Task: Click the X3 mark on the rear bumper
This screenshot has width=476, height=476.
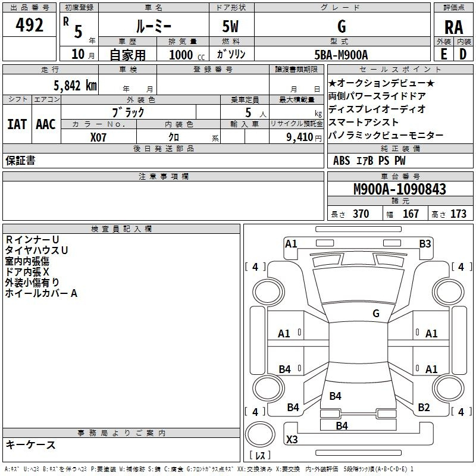Action: click(x=292, y=439)
